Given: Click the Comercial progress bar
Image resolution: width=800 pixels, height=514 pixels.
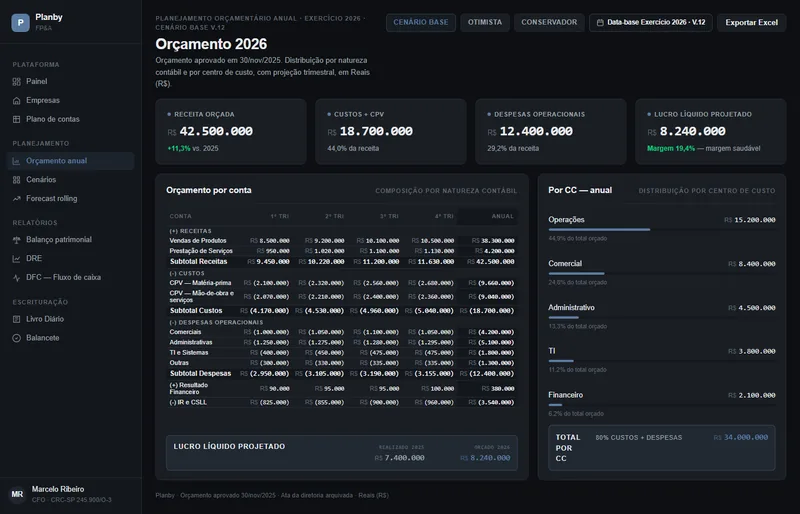Looking at the screenshot, I should pos(662,274).
